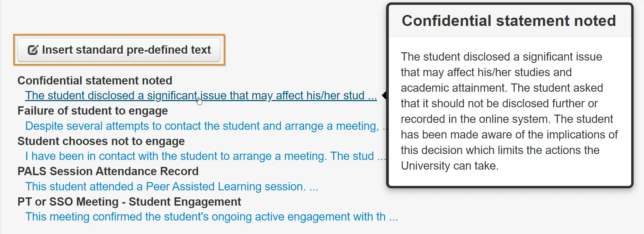The image size is (644, 234).
Task: Click the Confidential statement noted heading
Action: pyautogui.click(x=95, y=80)
